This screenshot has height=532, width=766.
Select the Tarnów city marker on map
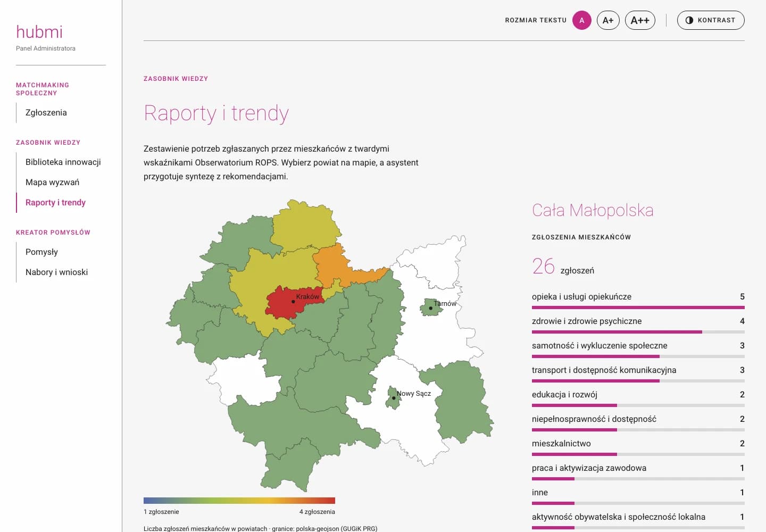tap(431, 308)
